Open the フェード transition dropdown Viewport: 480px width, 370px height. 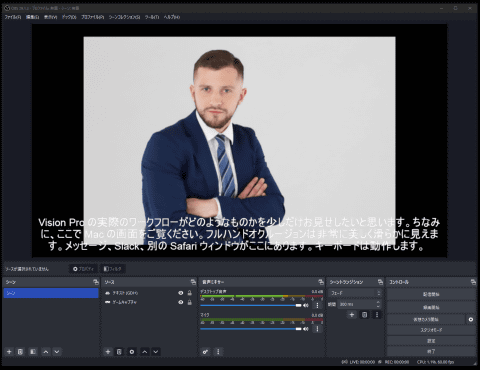(x=355, y=293)
